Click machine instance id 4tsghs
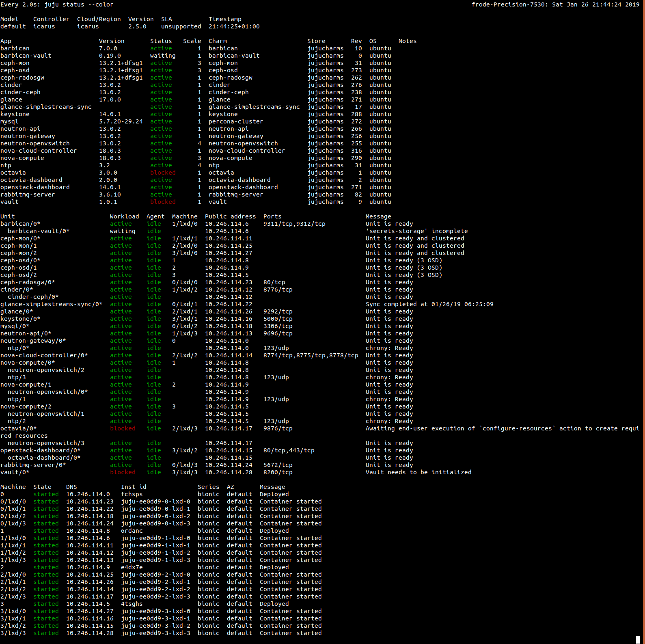Viewport: 645px width, 644px height. (x=132, y=604)
